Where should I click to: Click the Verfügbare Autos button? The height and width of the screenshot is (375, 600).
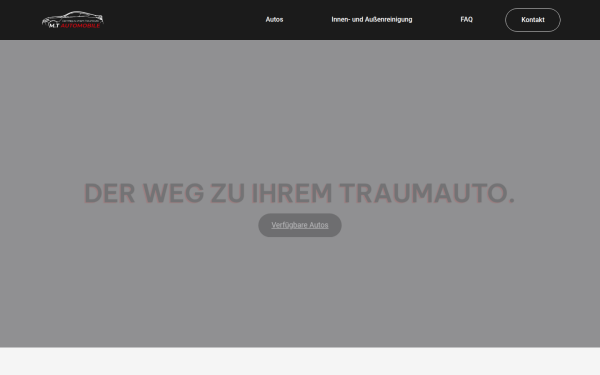300,225
